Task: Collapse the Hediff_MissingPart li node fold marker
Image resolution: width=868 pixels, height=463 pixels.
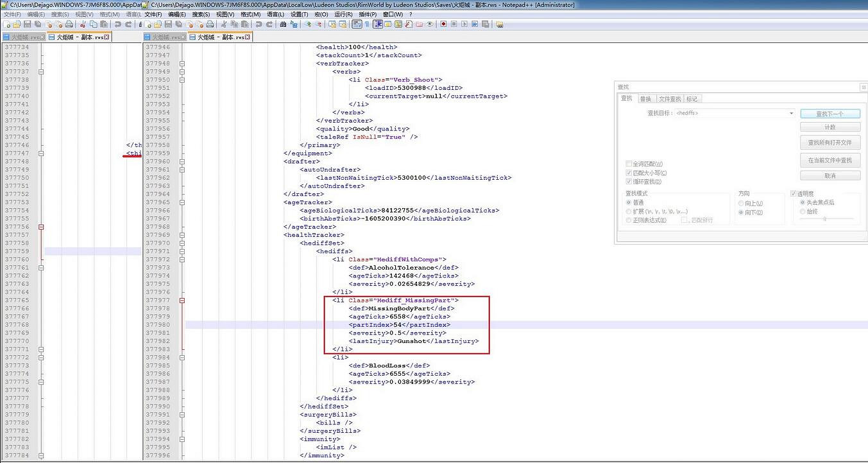Action: [182, 300]
